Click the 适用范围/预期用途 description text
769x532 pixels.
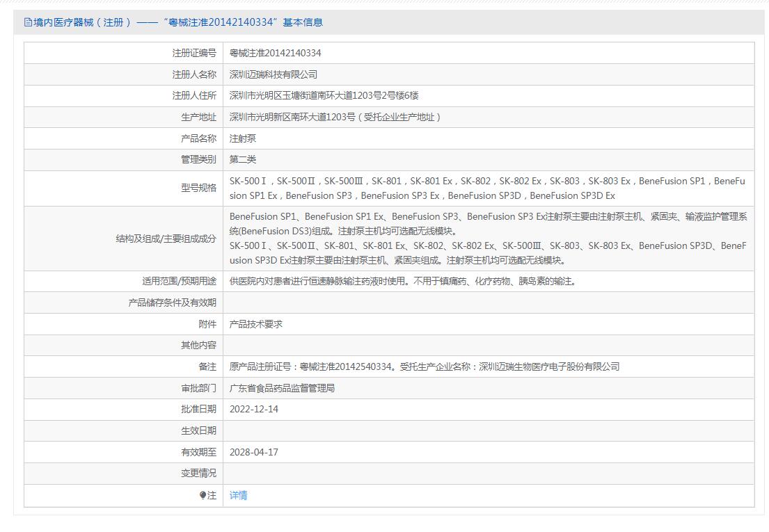(402, 282)
